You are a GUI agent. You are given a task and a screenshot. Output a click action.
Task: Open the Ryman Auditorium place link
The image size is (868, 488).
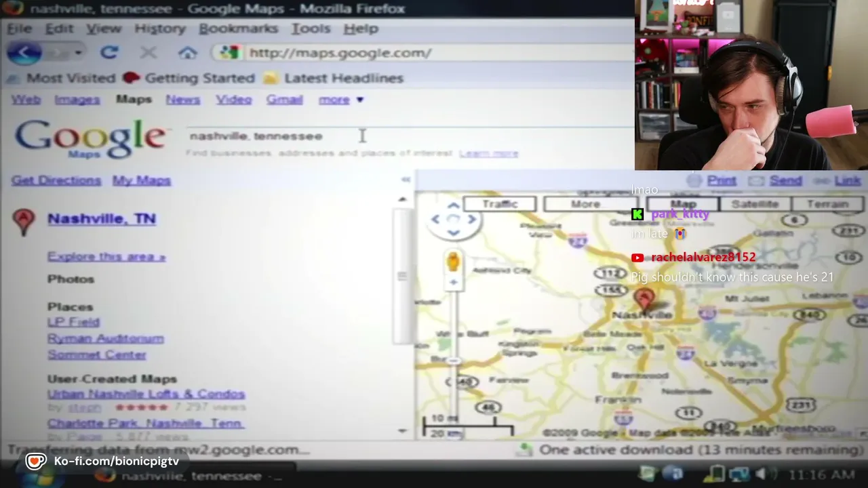(105, 338)
